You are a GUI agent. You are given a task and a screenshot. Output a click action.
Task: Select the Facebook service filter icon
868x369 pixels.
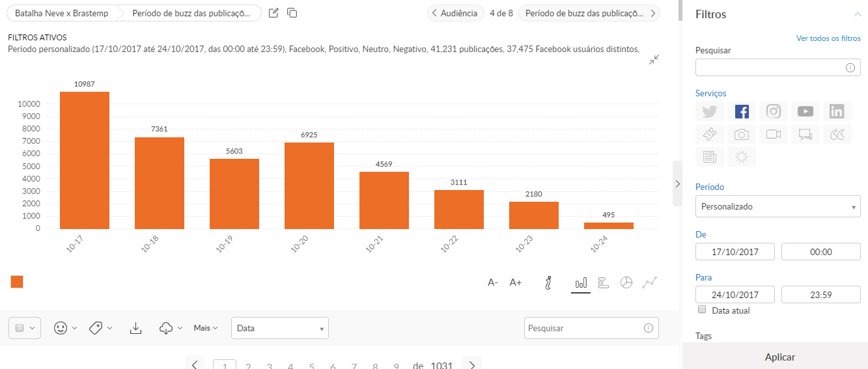742,111
